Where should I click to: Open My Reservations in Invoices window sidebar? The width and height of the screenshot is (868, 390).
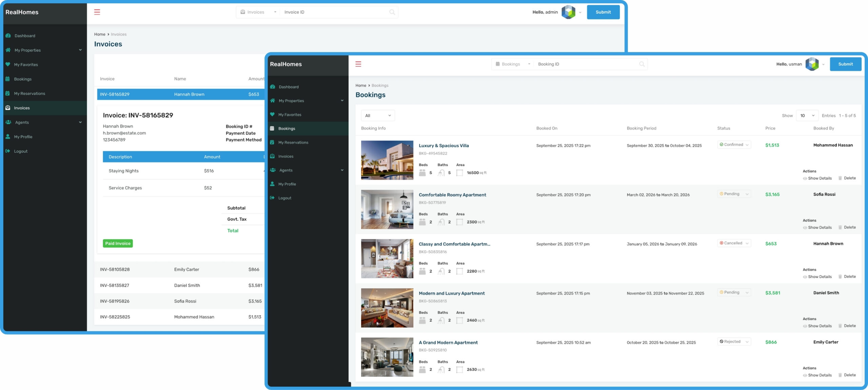click(x=29, y=93)
